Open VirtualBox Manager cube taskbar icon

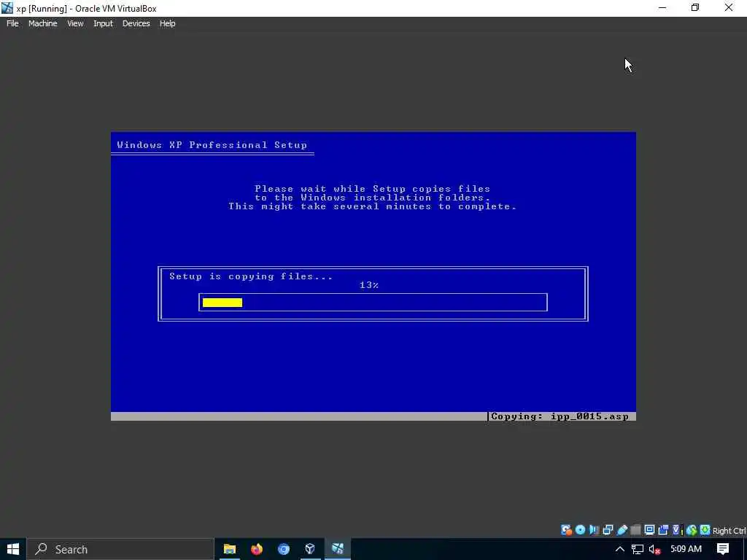[x=310, y=549]
